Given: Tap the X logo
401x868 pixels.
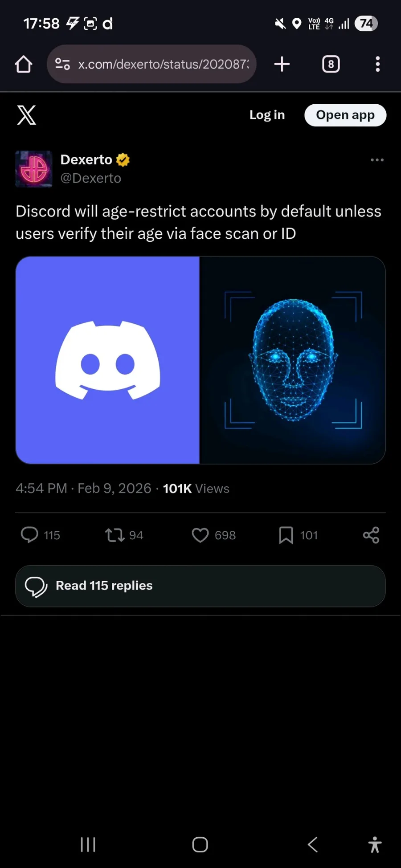Looking at the screenshot, I should [27, 115].
